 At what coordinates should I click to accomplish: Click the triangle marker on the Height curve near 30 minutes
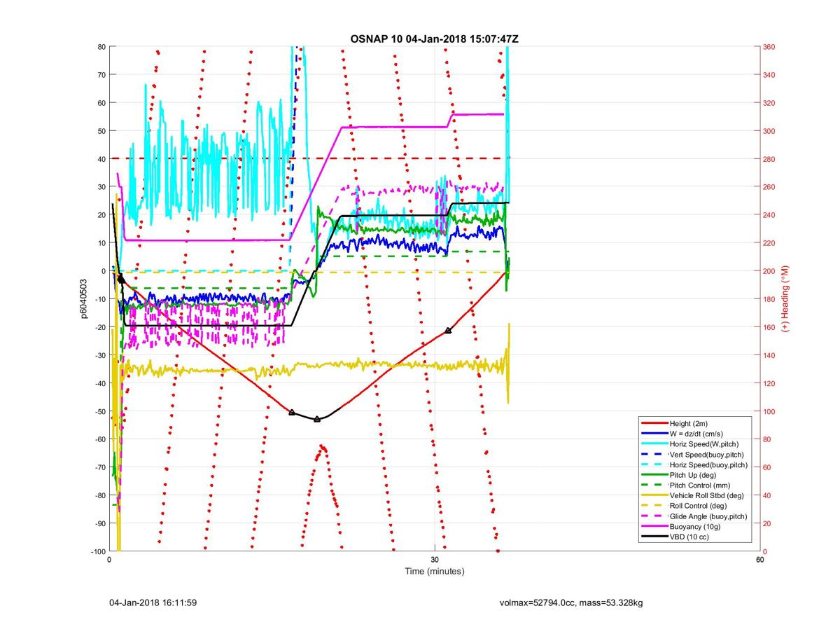(x=448, y=331)
